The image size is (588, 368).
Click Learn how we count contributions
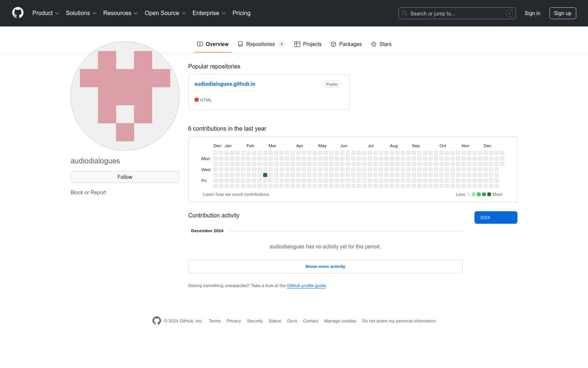(236, 194)
